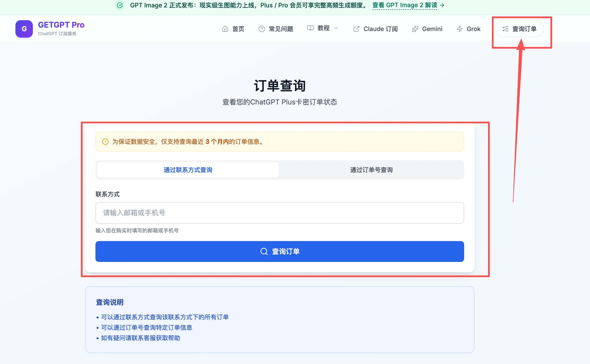Click the GPT Image 2 正式发布 announcement text
This screenshot has width=590, height=364.
249,5
